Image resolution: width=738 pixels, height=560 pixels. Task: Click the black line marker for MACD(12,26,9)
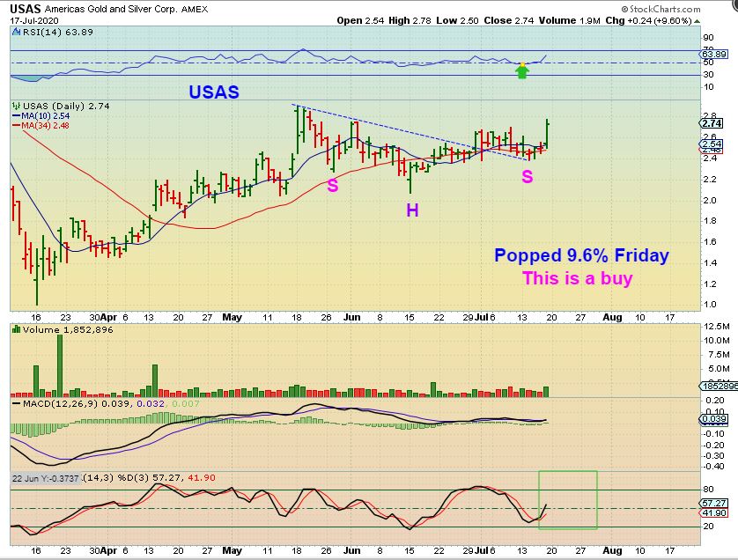(17, 404)
